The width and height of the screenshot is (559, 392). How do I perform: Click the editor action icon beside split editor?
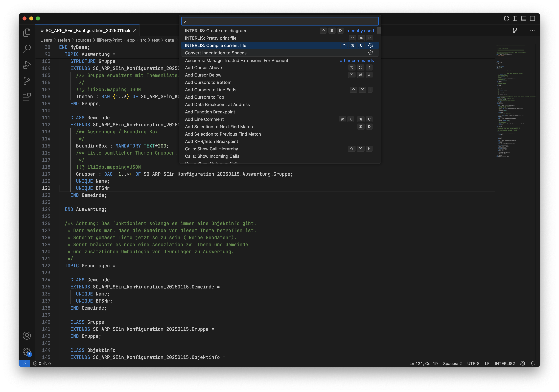515,30
